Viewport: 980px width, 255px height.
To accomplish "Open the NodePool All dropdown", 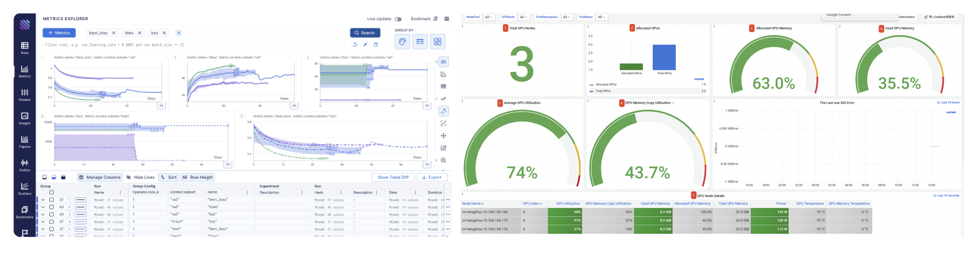I will (489, 17).
